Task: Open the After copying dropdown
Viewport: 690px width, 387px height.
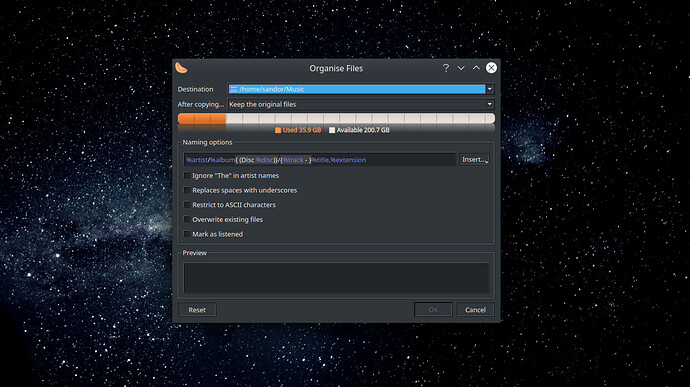Action: (361, 104)
